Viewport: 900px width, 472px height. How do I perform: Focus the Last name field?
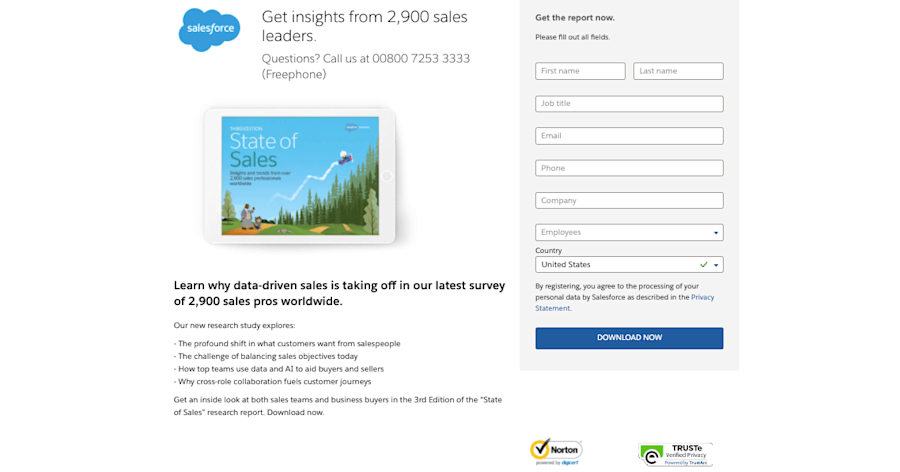pyautogui.click(x=678, y=71)
